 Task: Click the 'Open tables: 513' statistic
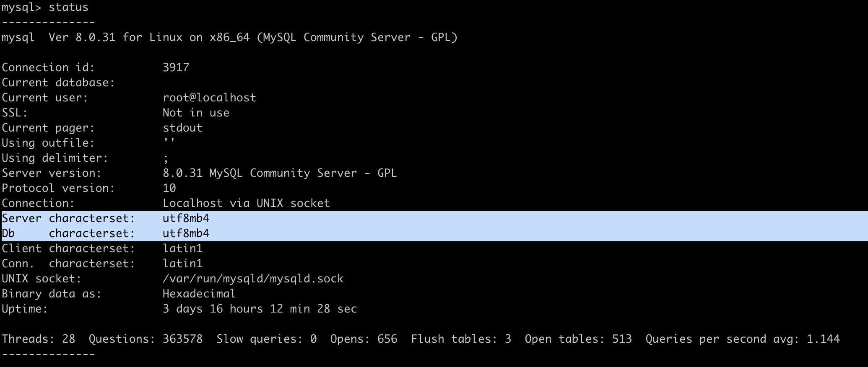(x=578, y=339)
